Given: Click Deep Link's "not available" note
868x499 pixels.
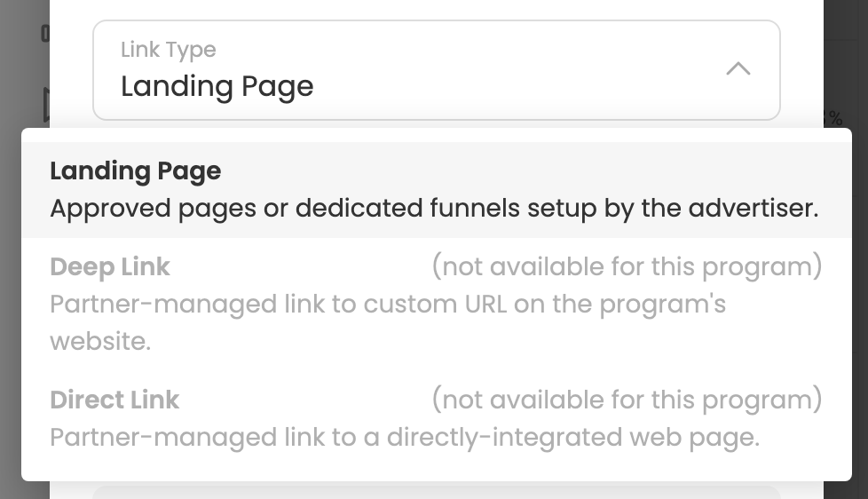Looking at the screenshot, I should click(627, 266).
